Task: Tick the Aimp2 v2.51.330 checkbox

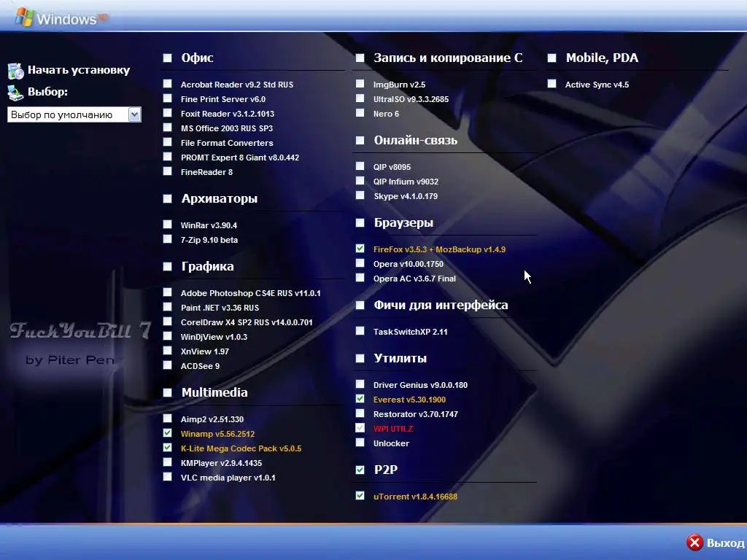Action: pyautogui.click(x=167, y=418)
